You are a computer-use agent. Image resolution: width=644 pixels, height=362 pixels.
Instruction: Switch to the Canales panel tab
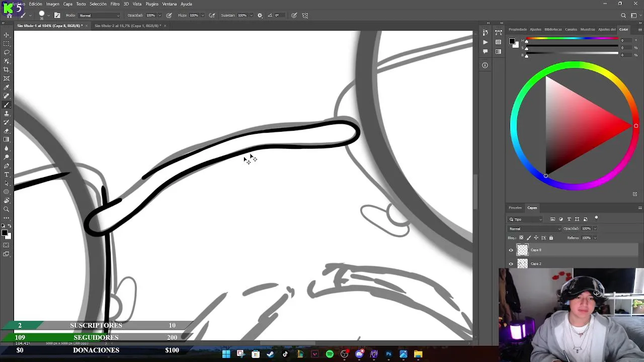[x=571, y=29]
